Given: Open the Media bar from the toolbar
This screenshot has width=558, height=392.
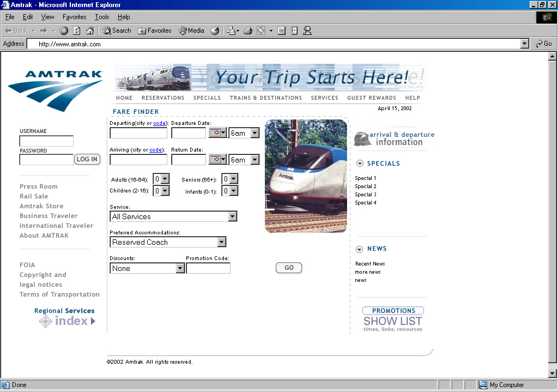Looking at the screenshot, I should (x=191, y=31).
